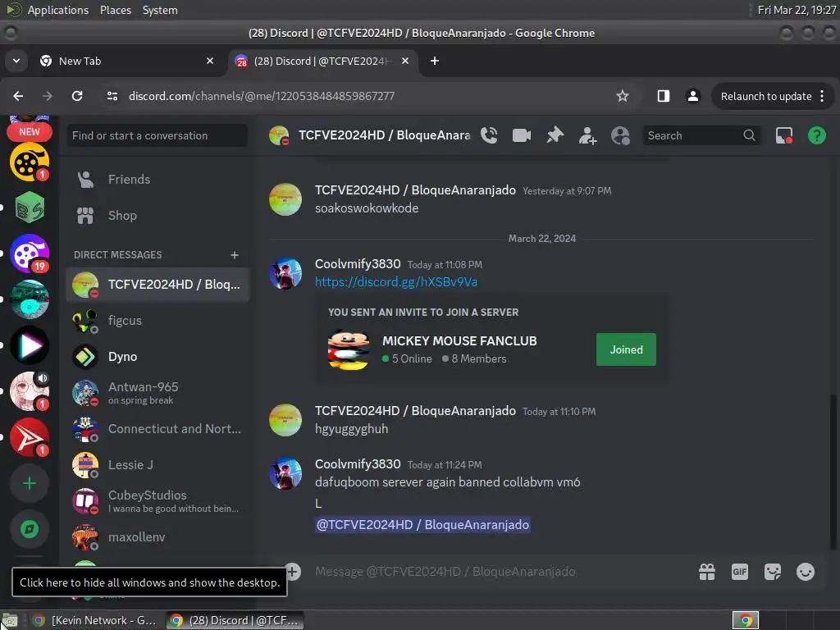Open Discord help
This screenshot has width=840, height=630.
click(x=816, y=135)
